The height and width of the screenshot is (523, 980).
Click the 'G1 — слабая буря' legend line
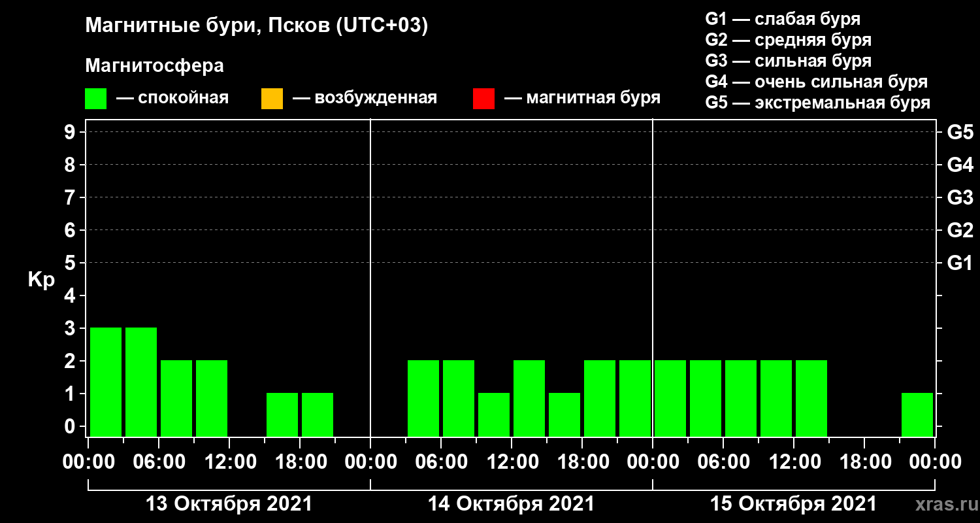pyautogui.click(x=783, y=18)
